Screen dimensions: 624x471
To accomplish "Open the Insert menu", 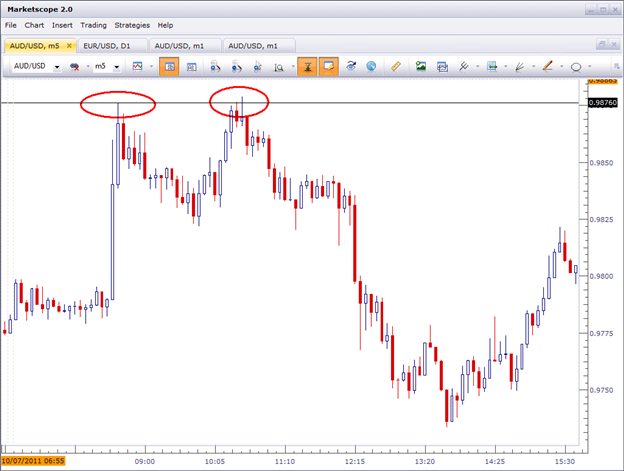I will 62,25.
